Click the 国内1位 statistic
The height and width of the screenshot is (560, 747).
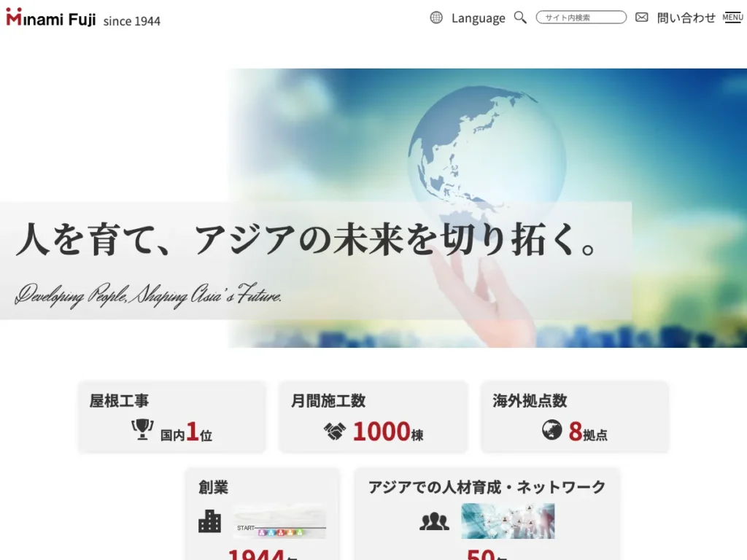(186, 432)
